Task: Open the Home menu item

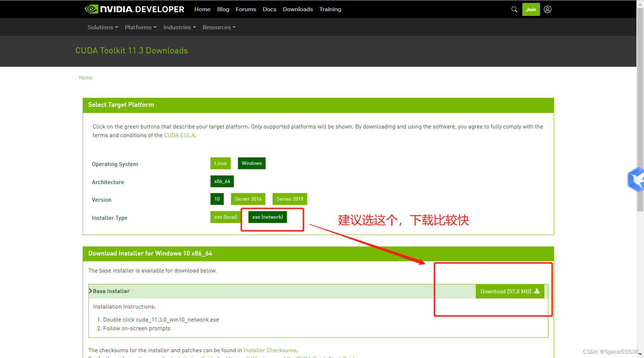Action: click(203, 9)
